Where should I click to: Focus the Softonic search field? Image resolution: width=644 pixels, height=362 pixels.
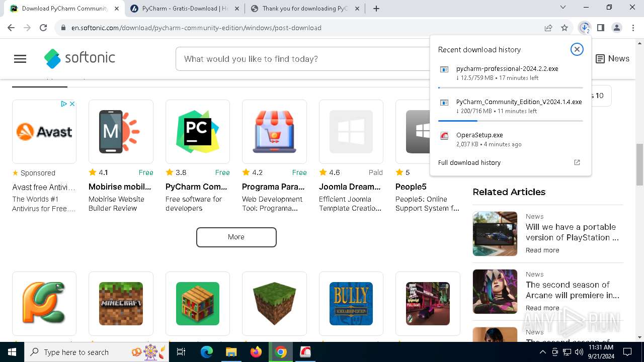(x=302, y=59)
